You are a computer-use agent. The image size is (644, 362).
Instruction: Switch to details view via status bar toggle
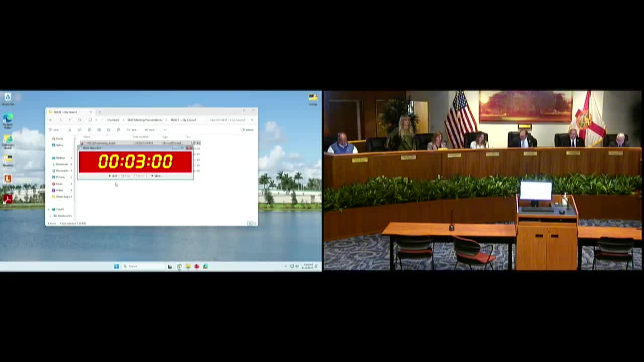click(x=249, y=223)
